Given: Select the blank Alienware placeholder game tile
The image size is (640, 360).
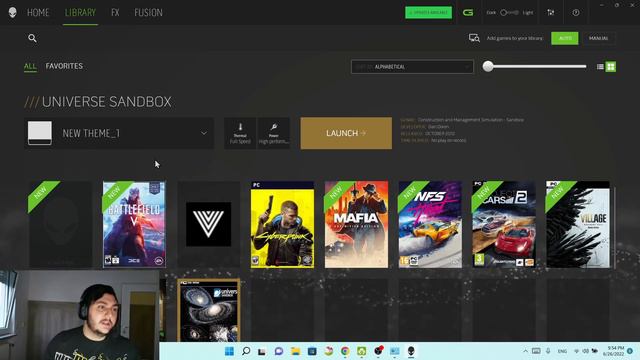Looking at the screenshot, I should [60, 224].
